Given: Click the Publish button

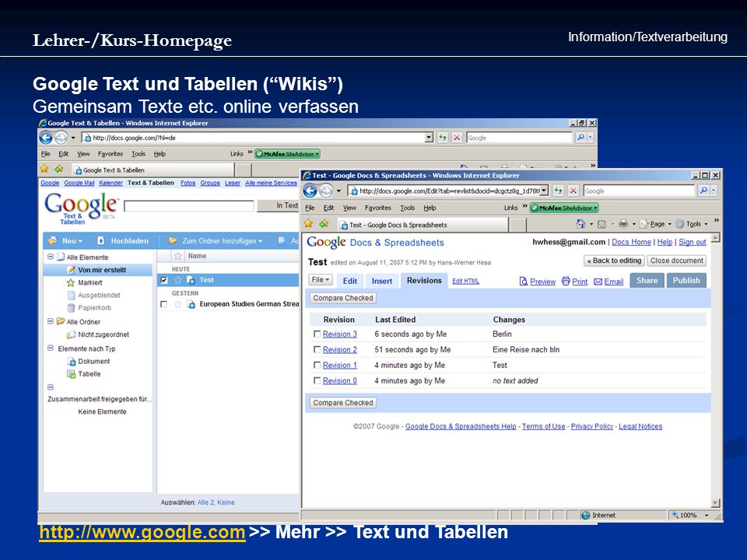Looking at the screenshot, I should click(x=686, y=281).
